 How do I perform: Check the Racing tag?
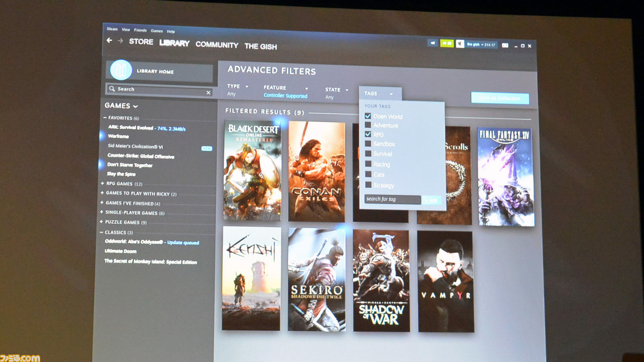[368, 164]
